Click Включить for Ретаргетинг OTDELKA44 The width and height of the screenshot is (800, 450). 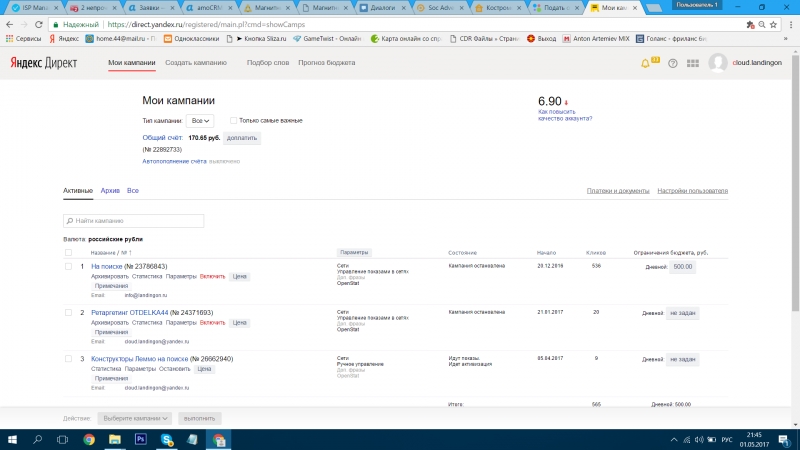point(212,322)
